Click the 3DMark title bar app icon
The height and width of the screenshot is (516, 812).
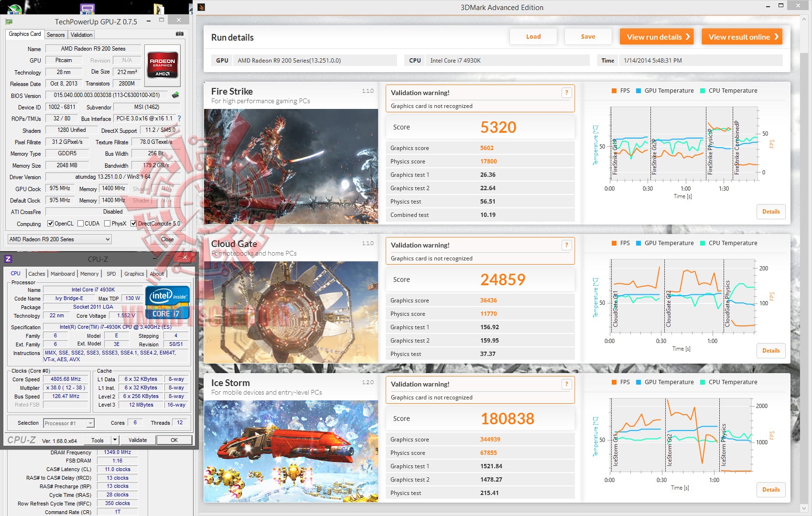click(201, 7)
